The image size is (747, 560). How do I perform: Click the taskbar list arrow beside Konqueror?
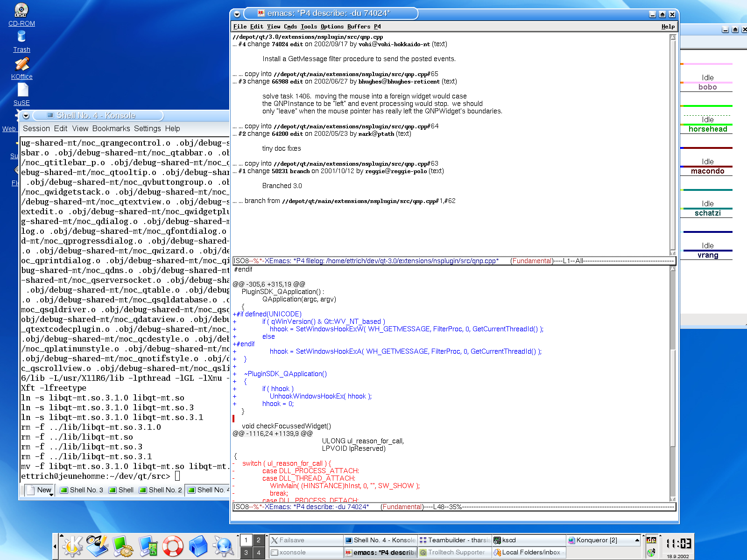click(637, 540)
